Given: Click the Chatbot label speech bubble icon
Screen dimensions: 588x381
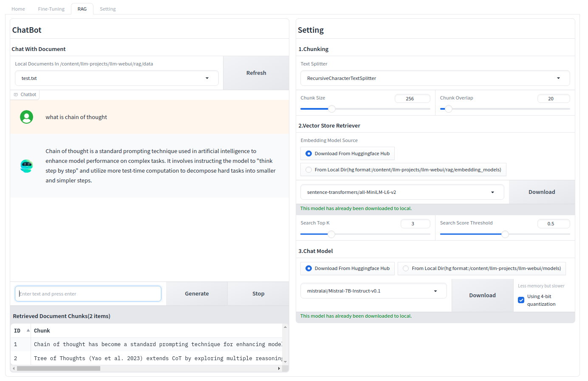Looking at the screenshot, I should (16, 95).
